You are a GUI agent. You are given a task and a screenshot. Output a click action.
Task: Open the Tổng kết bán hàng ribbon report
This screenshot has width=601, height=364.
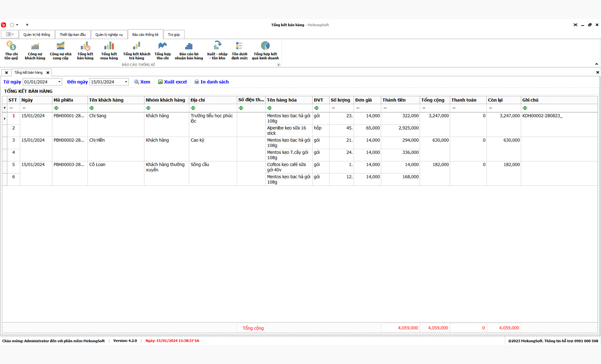[x=85, y=51]
